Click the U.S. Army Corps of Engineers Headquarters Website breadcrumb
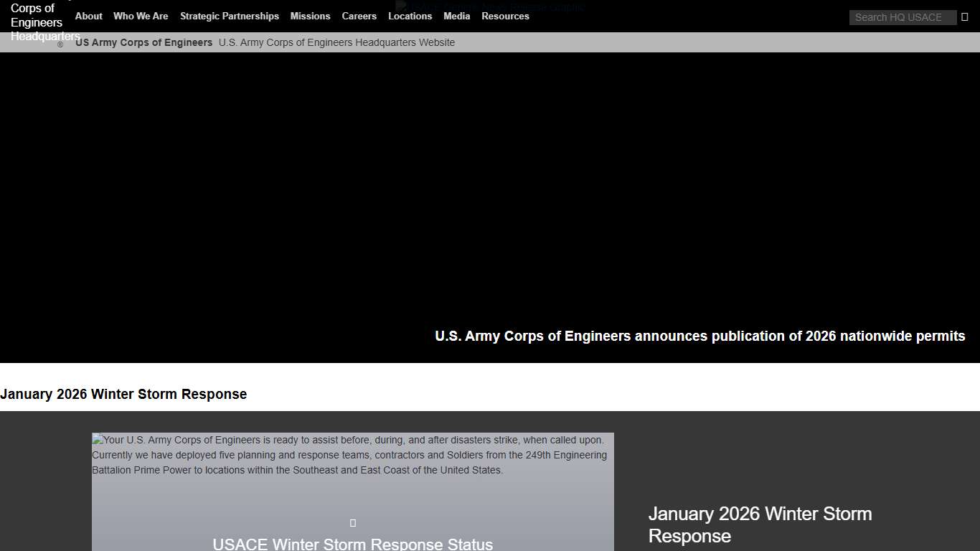This screenshot has height=551, width=980. tap(337, 42)
